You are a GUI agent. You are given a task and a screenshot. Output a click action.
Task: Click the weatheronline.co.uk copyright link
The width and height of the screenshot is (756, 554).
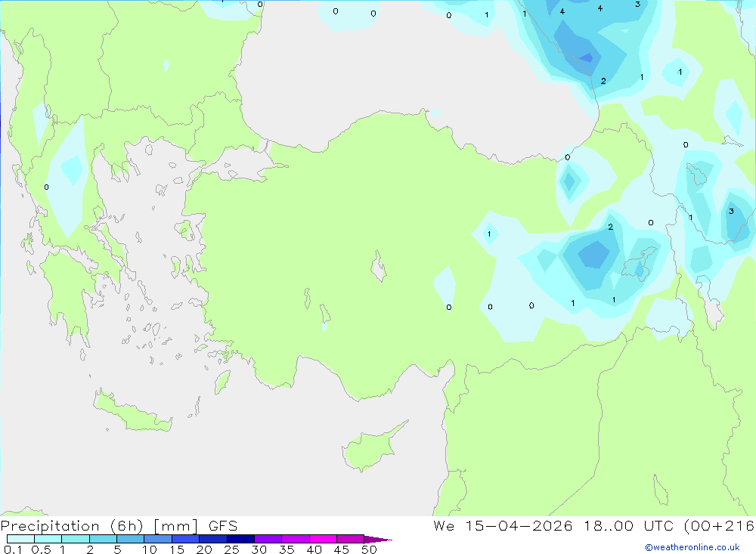pyautogui.click(x=692, y=547)
